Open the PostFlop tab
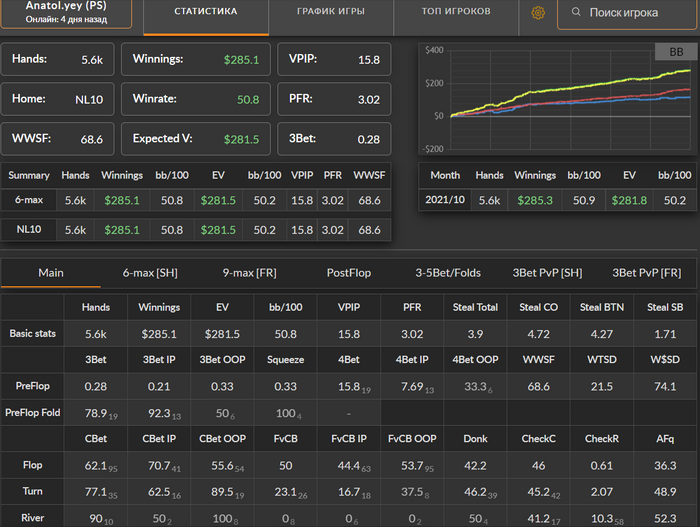Image resolution: width=700 pixels, height=527 pixels. pyautogui.click(x=349, y=273)
